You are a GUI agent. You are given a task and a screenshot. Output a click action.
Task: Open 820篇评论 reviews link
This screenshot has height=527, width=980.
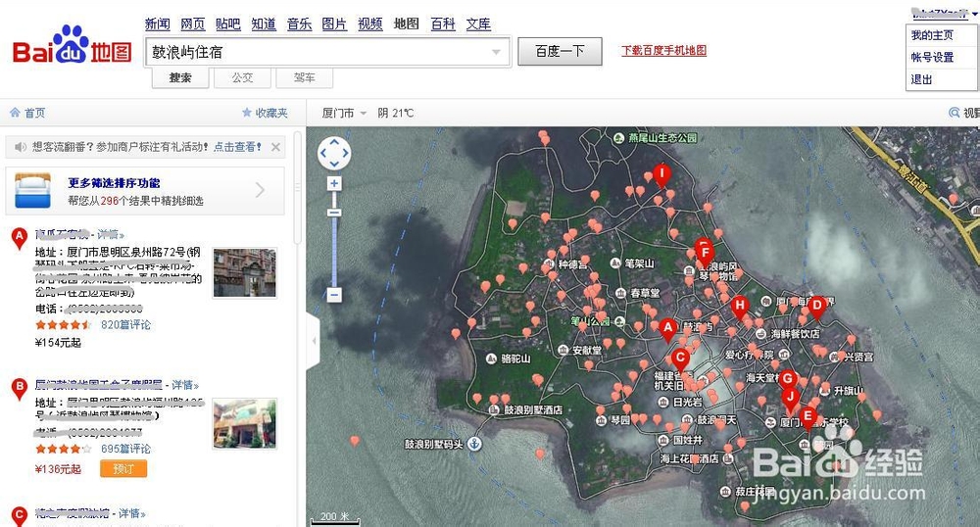tap(125, 324)
